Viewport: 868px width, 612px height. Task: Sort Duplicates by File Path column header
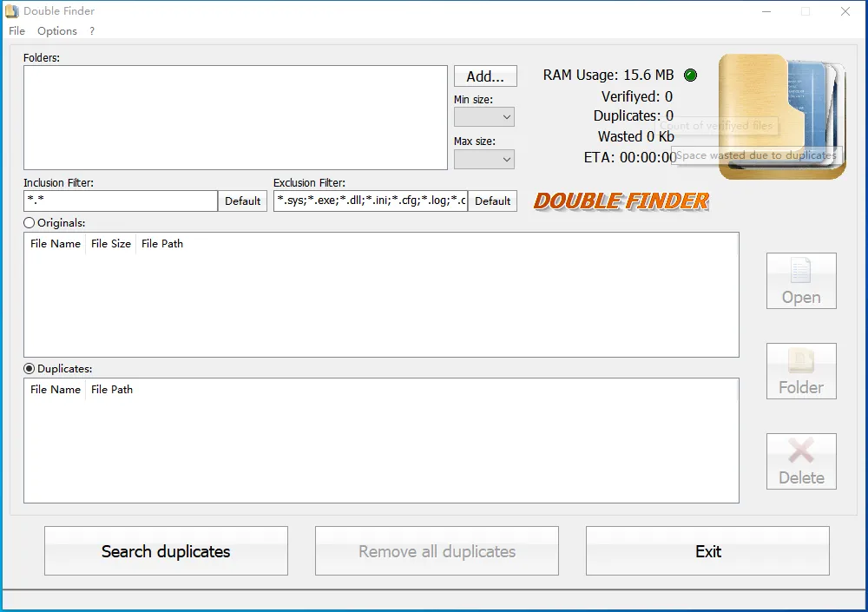coord(112,390)
